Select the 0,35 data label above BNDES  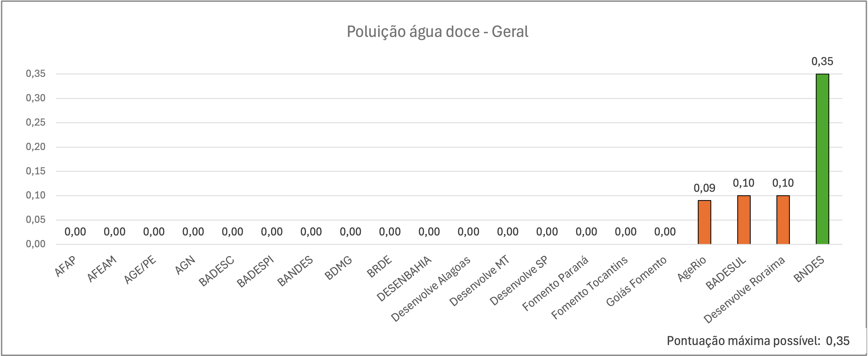(x=822, y=61)
